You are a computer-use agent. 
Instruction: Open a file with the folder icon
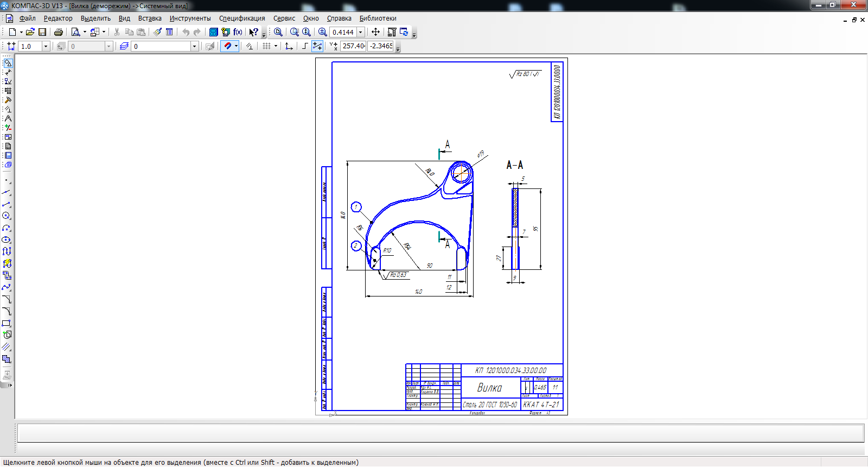[30, 32]
